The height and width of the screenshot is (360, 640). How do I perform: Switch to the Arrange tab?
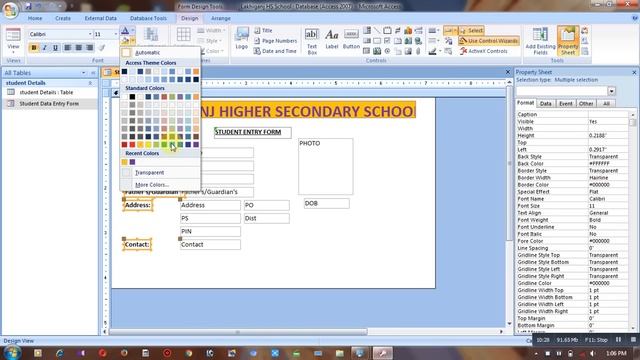[221, 18]
